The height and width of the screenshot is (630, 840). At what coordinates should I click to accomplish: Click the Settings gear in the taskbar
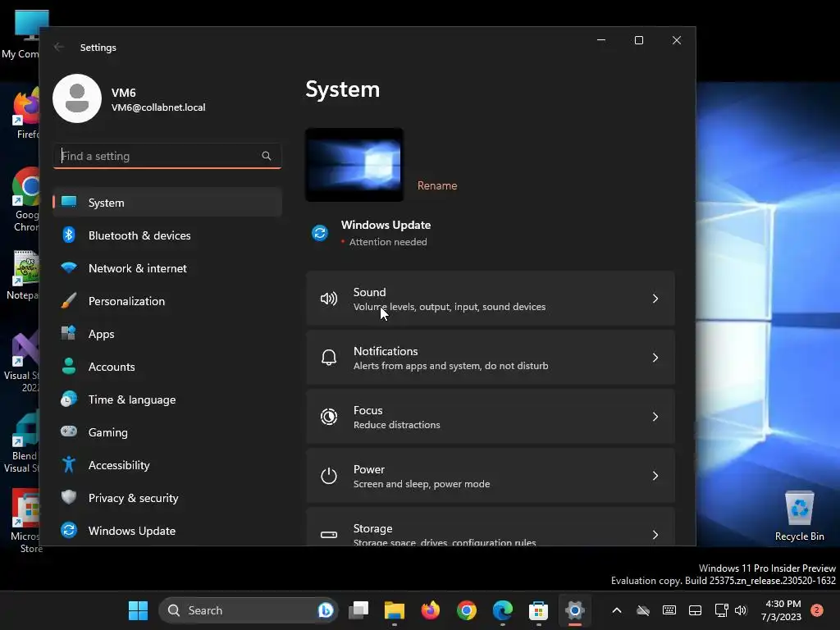574,610
